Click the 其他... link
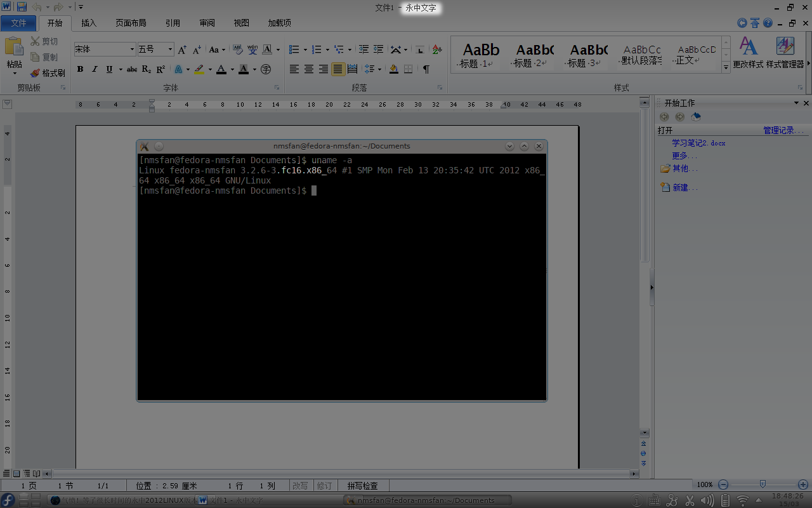Viewport: 812px width, 508px height. pyautogui.click(x=685, y=169)
